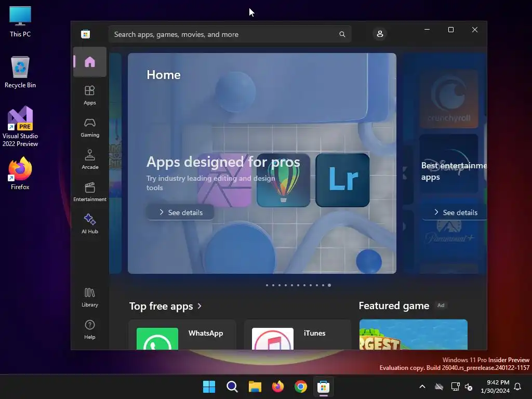Launch Google Chrome from the taskbar

301,387
